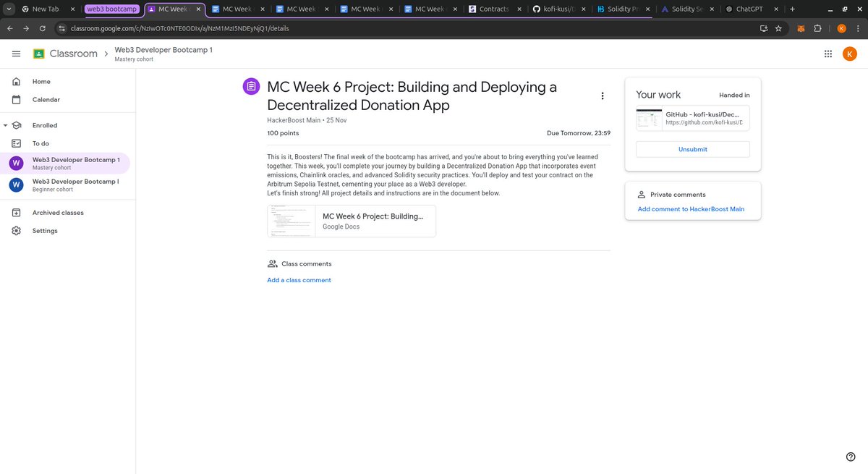Viewport: 868px width, 474px height.
Task: Click the help question mark icon
Action: (x=851, y=456)
